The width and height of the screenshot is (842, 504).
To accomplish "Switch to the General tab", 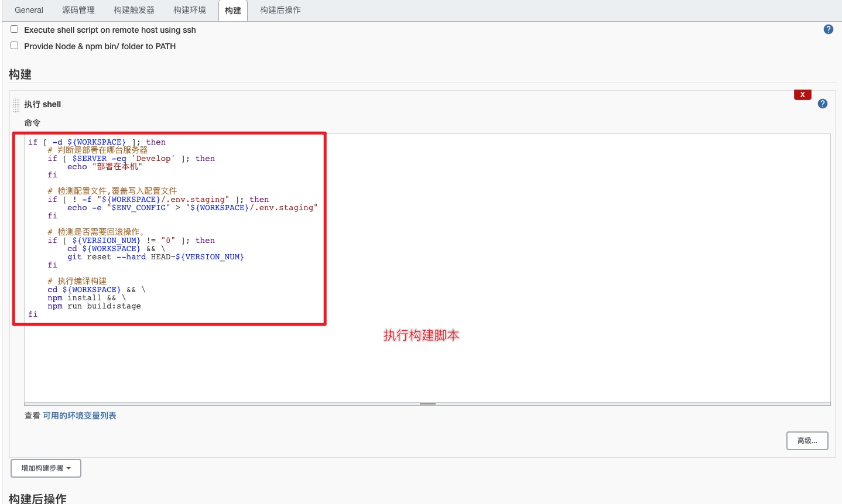I will (x=29, y=10).
